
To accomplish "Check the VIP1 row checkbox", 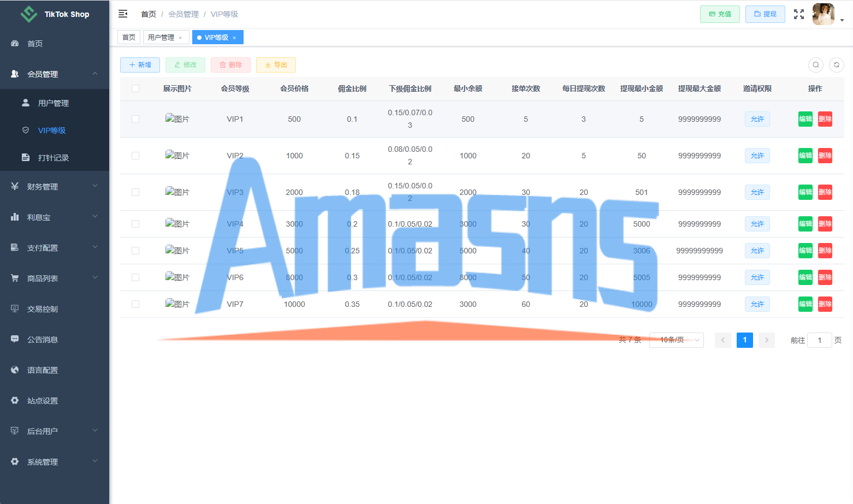I will point(135,119).
